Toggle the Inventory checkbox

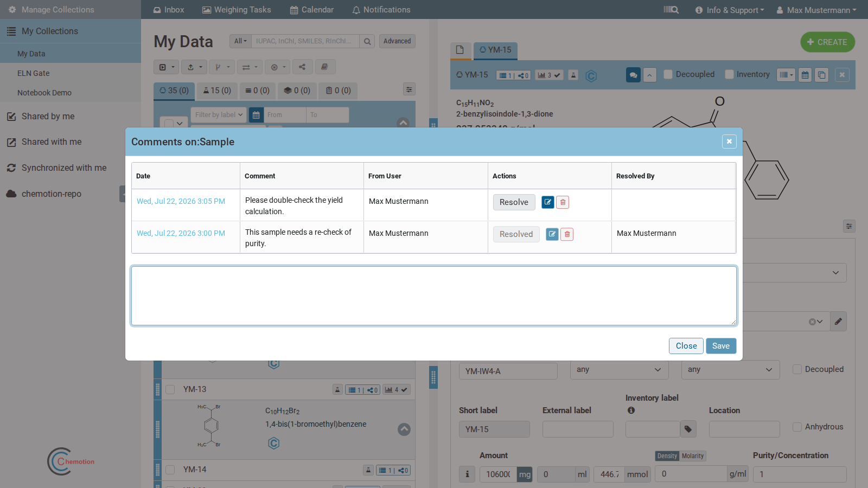729,74
